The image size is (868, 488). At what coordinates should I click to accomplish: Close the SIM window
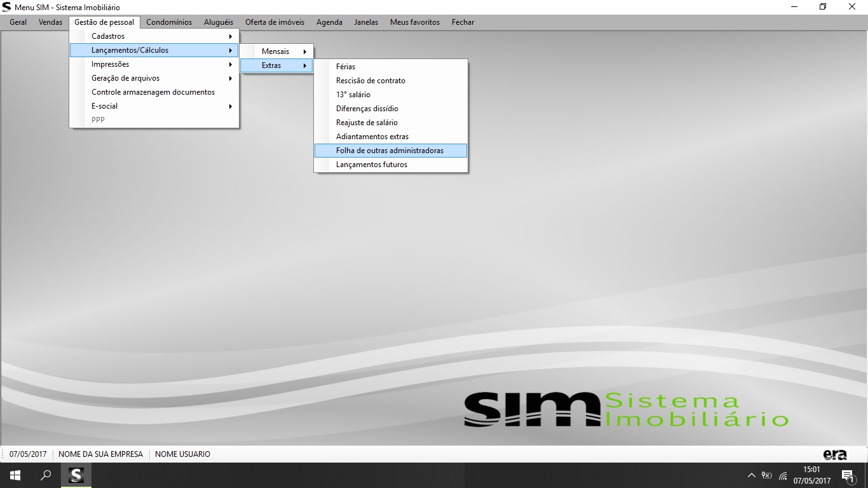[853, 7]
